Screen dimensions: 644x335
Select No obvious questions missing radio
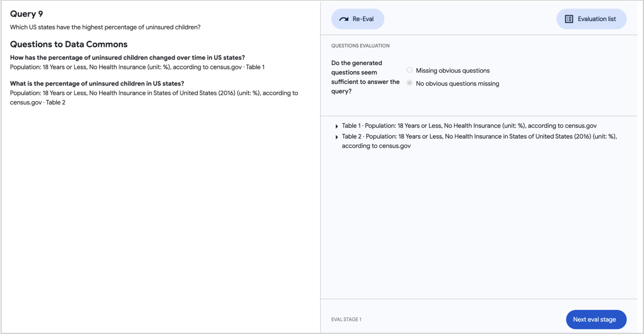click(x=409, y=83)
